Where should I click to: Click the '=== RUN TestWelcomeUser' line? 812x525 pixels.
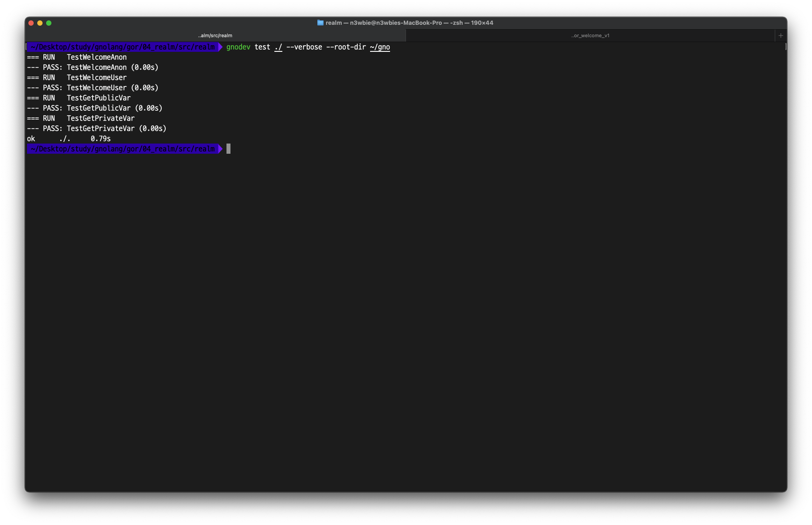pyautogui.click(x=77, y=78)
